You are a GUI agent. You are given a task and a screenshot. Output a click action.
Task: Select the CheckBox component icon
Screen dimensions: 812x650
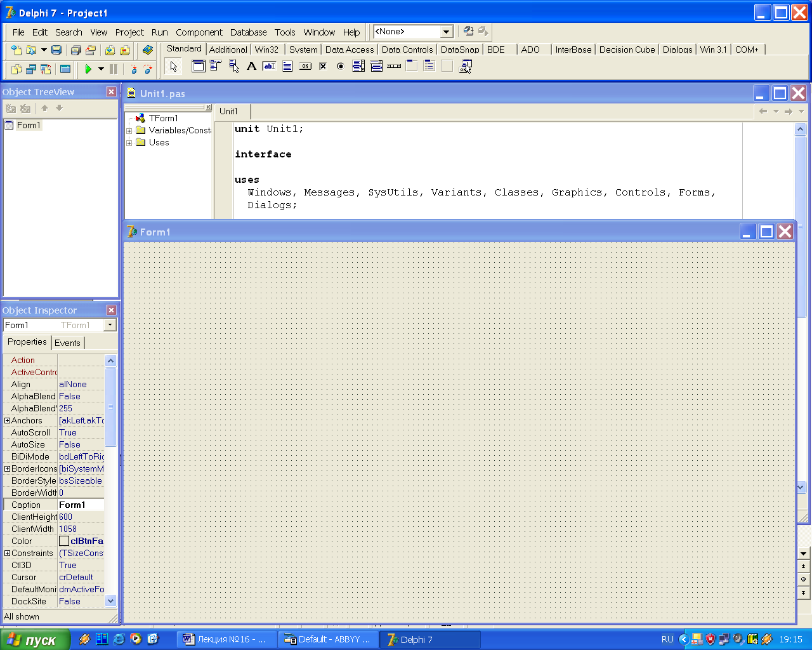[323, 66]
